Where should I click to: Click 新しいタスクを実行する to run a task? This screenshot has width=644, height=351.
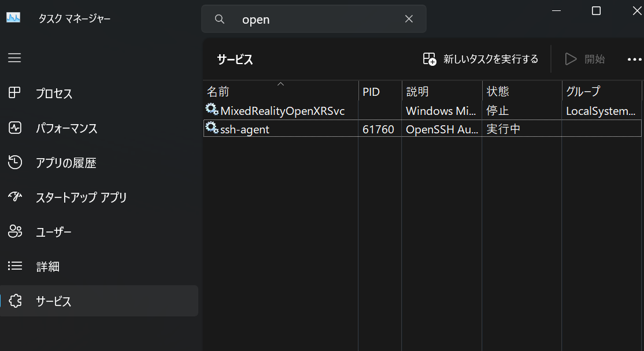click(x=480, y=59)
